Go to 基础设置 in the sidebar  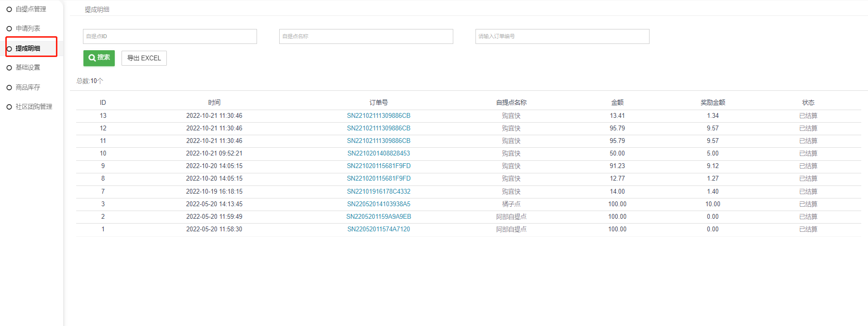click(28, 68)
